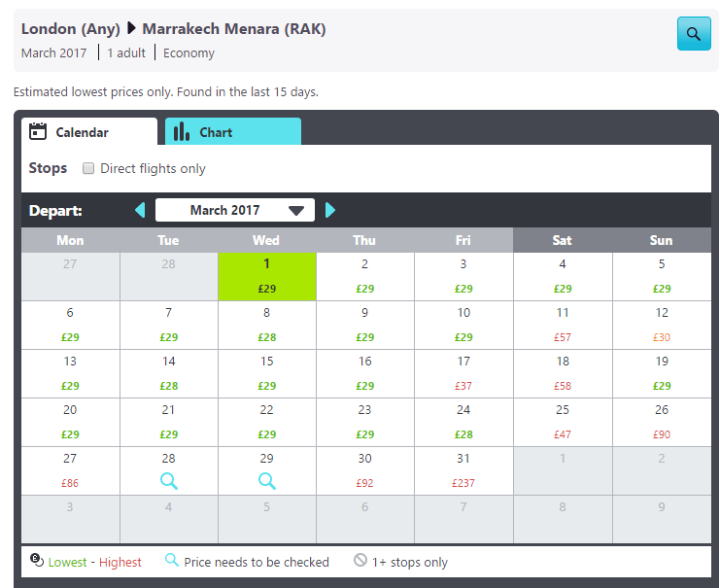Pick March 23 at £29
Screen dimensions: 720x588
365,423
